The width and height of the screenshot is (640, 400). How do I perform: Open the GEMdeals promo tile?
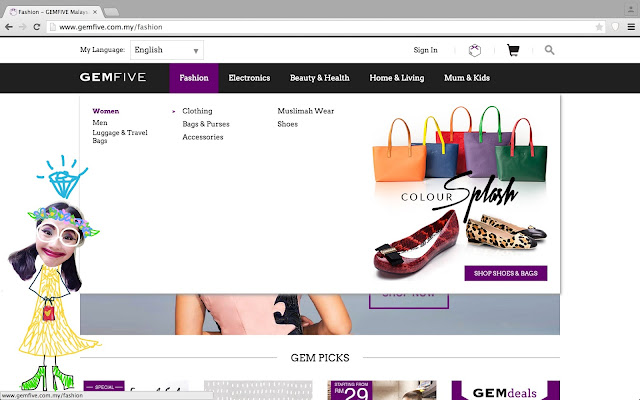pos(505,390)
